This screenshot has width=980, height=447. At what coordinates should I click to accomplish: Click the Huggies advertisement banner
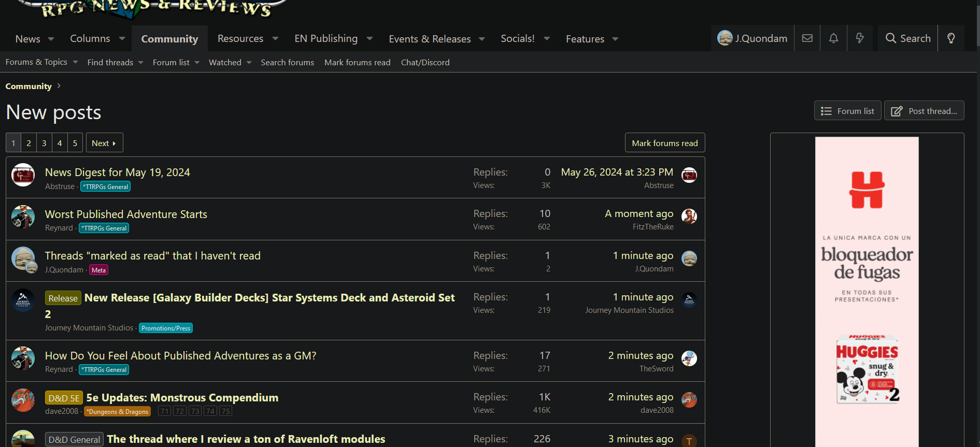pos(867,290)
